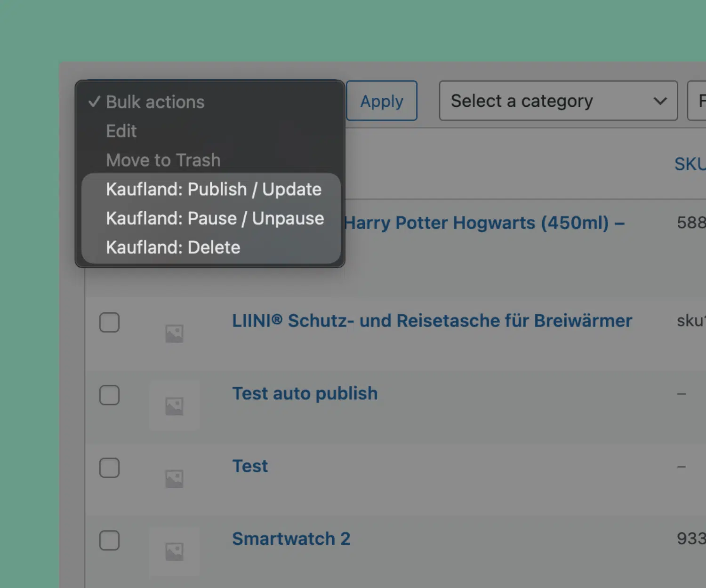Image resolution: width=706 pixels, height=588 pixels.
Task: Choose Move to Trash option
Action: point(210,160)
